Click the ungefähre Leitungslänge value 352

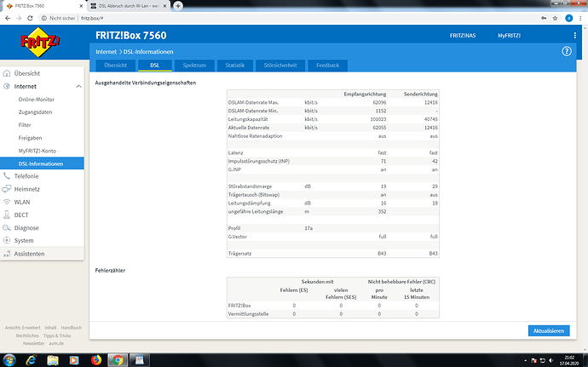click(382, 211)
